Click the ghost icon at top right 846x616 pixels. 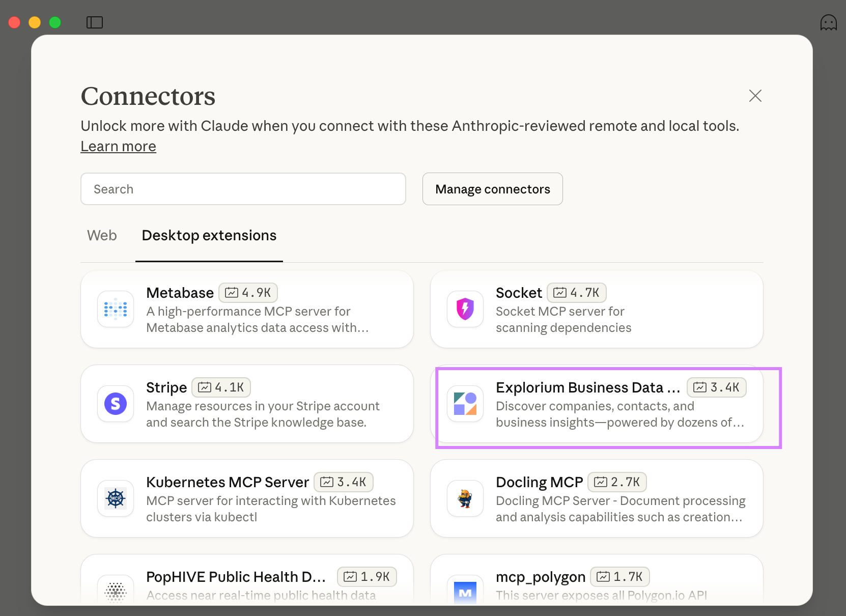tap(828, 22)
